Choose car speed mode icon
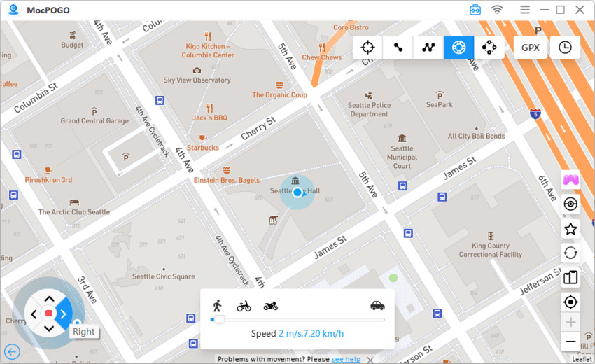 pos(377,305)
